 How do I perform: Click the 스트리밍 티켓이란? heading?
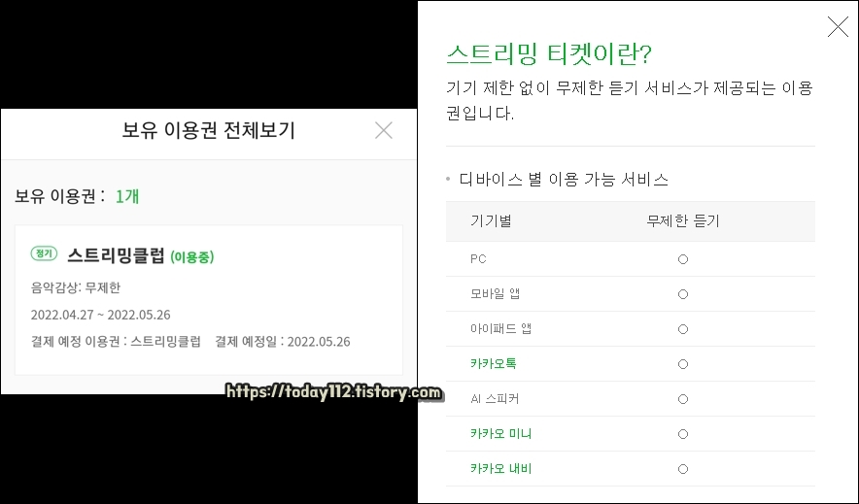(549, 53)
